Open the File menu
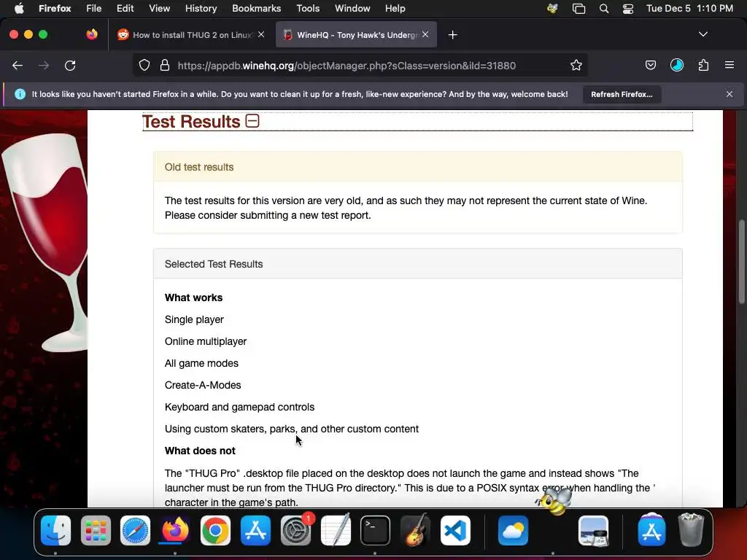Image resolution: width=747 pixels, height=560 pixels. 94,8
